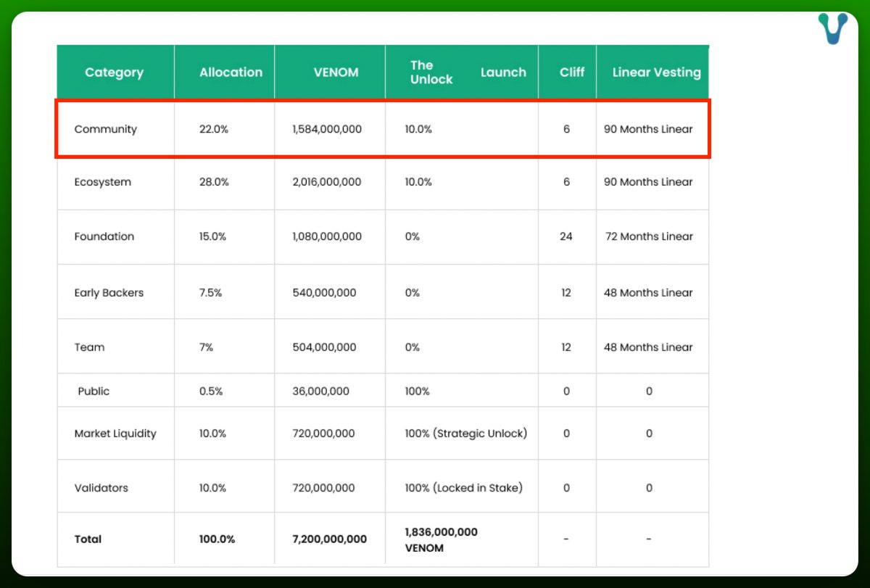
Task: Click Market Liquidity's 10.0% allocation
Action: pos(213,434)
